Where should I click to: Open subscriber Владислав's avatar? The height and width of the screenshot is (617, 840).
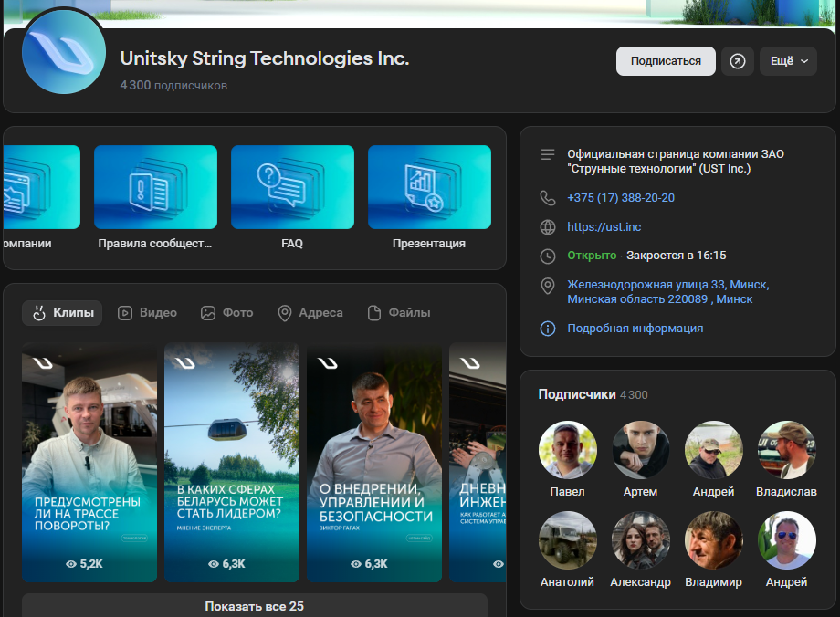pyautogui.click(x=786, y=449)
